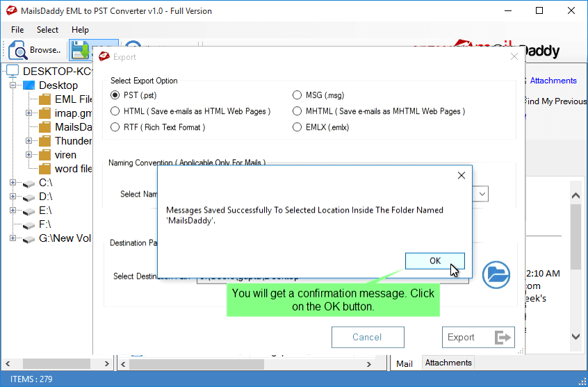Click the mail list horizontal scrollbar thumb

[x=197, y=364]
